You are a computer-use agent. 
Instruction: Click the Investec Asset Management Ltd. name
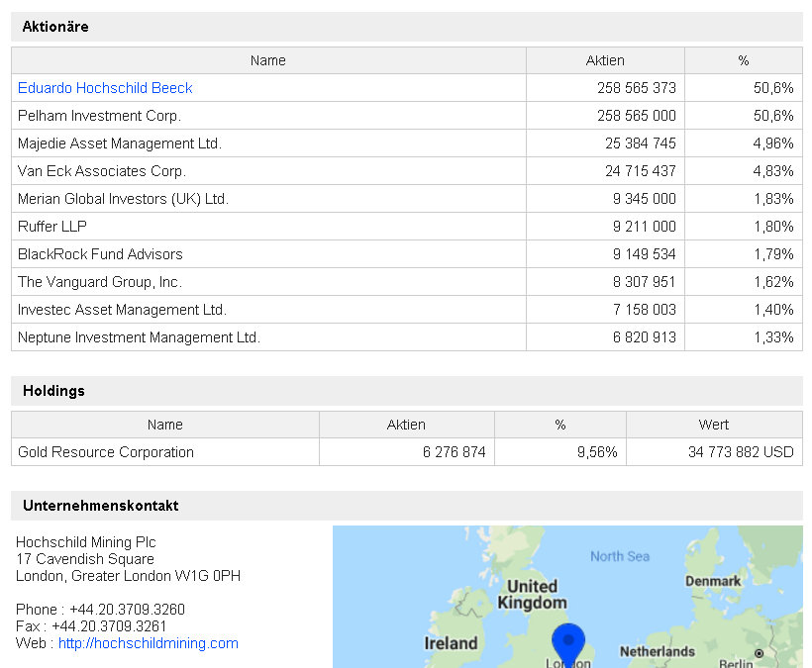[122, 310]
